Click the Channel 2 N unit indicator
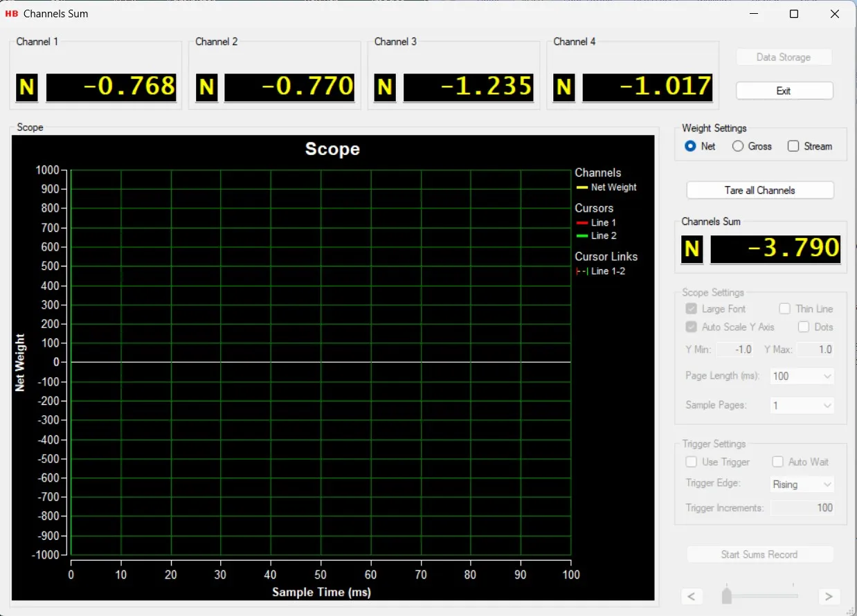Viewport: 857px width, 616px height. 206,87
